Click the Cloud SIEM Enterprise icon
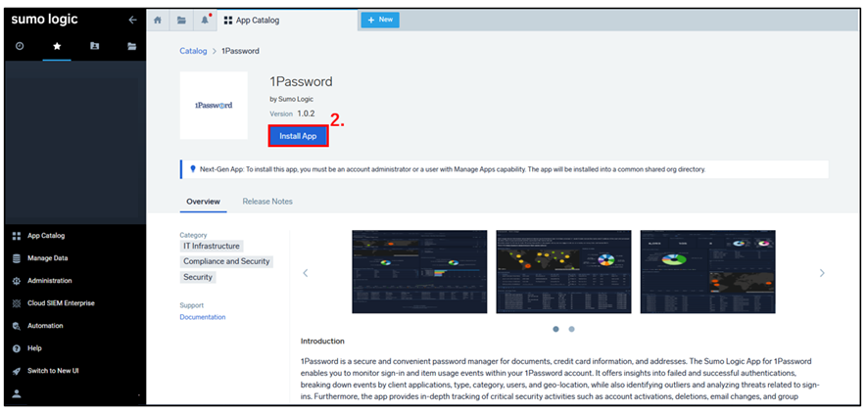Viewport: 868px width, 411px height. [17, 303]
